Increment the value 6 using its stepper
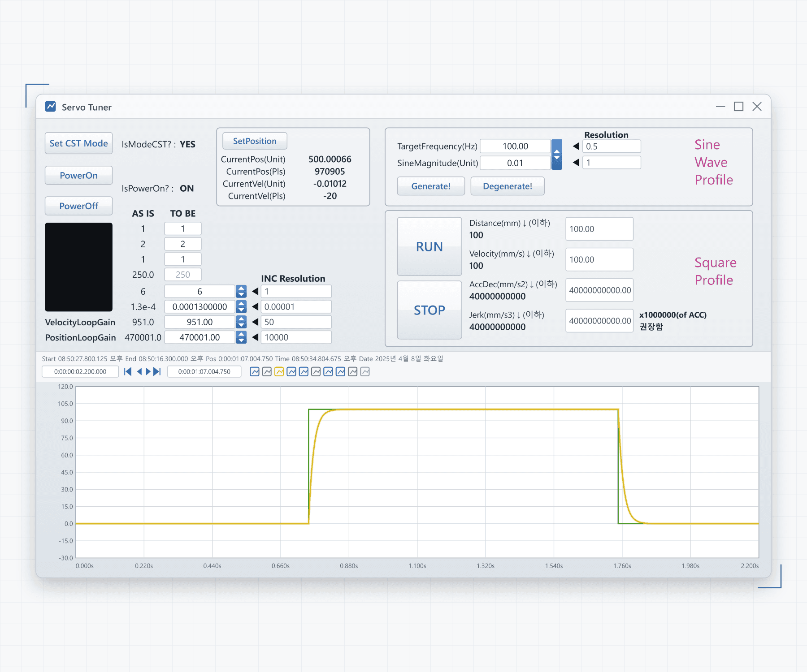This screenshot has height=672, width=807. pyautogui.click(x=241, y=288)
